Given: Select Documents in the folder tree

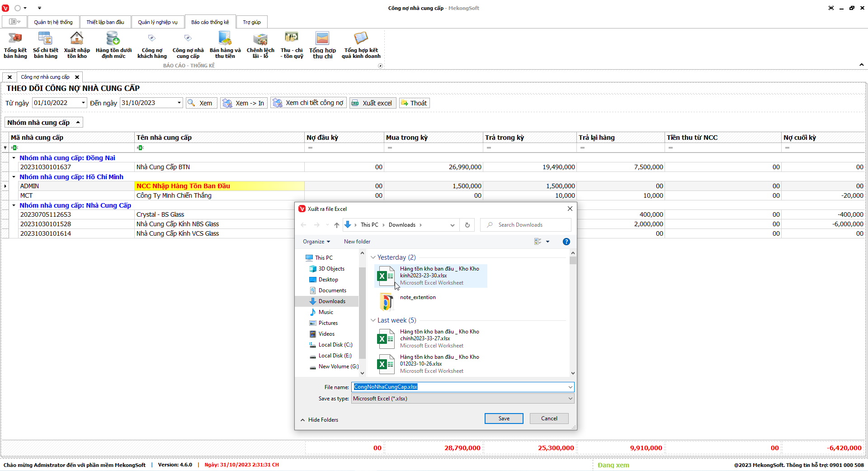Looking at the screenshot, I should [x=332, y=290].
